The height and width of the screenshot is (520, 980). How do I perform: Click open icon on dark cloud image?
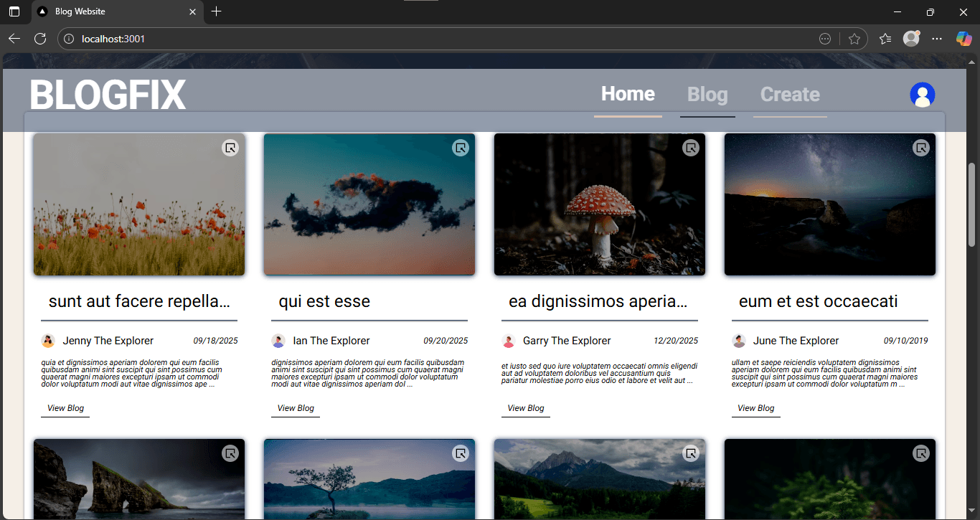click(460, 148)
